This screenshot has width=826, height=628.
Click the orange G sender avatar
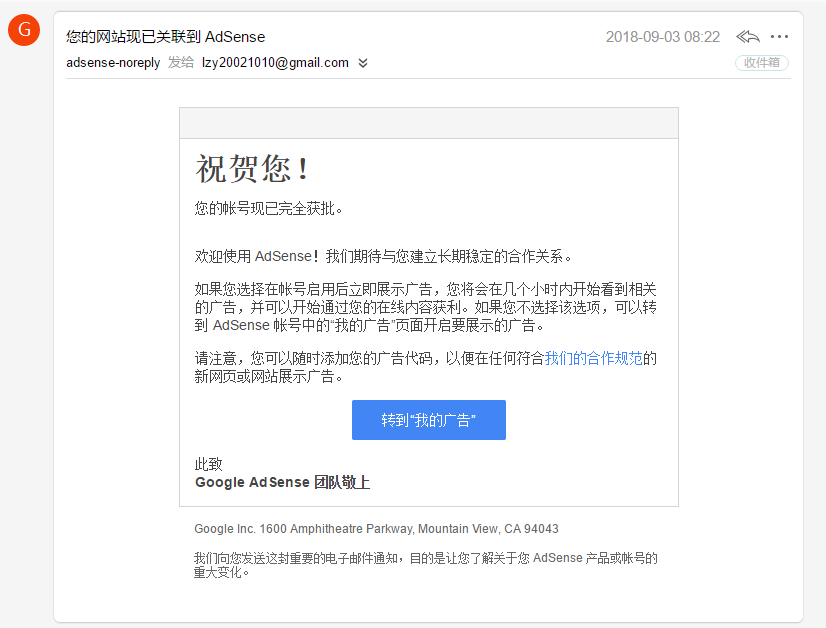tap(24, 30)
